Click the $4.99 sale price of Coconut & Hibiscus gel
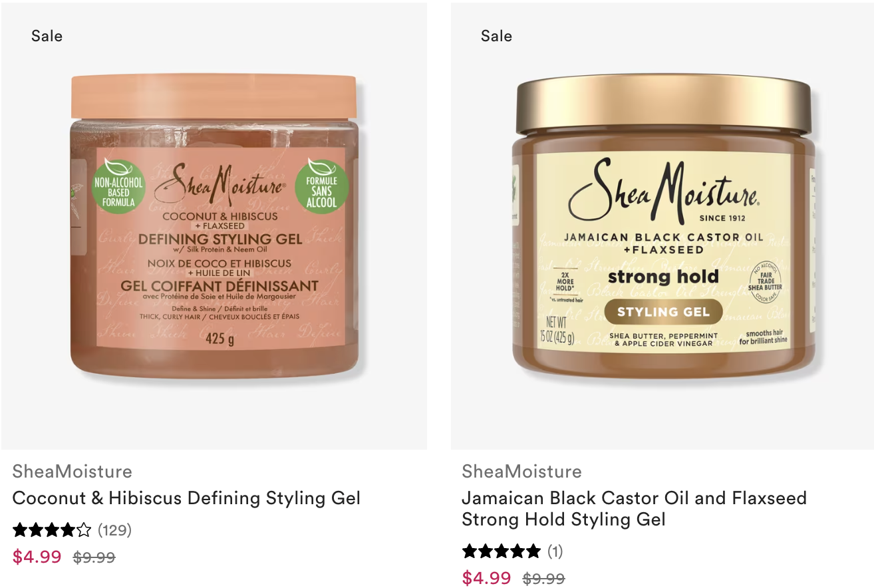 pyautogui.click(x=37, y=557)
